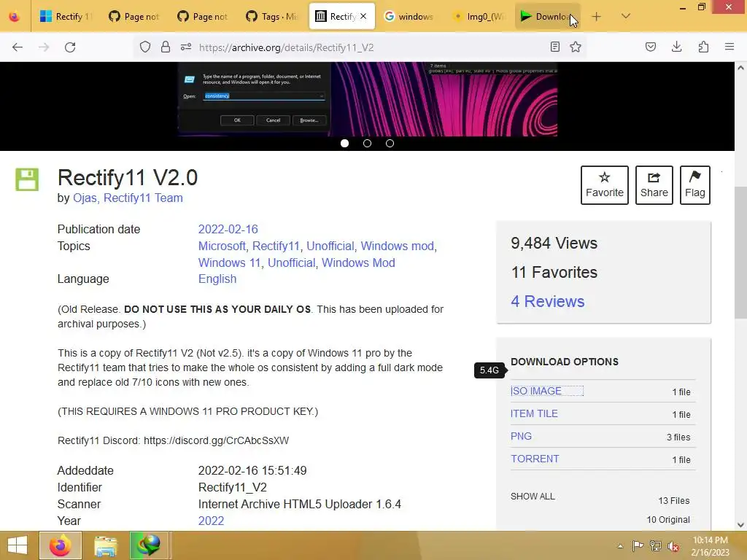747x560 pixels.
Task: Open a new tab with plus button
Action: (x=597, y=17)
